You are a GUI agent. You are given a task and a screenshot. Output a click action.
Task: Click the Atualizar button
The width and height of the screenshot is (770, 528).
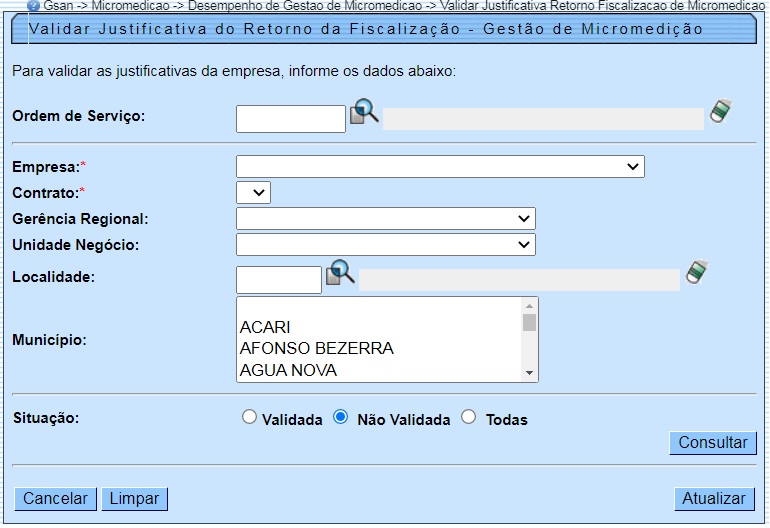click(714, 499)
